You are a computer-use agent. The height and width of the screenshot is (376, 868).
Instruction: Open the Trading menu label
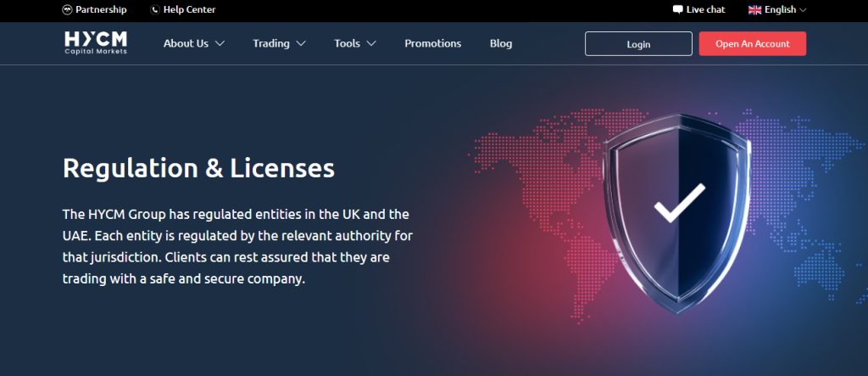pyautogui.click(x=271, y=43)
